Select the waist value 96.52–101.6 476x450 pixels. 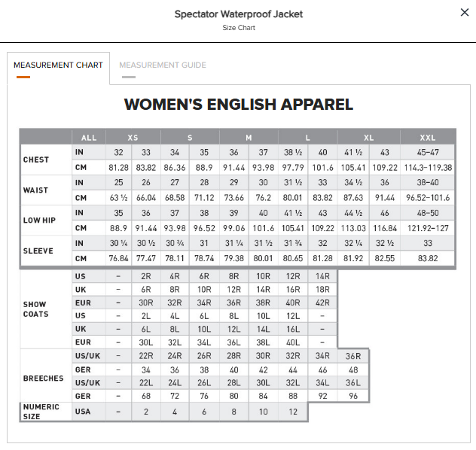pyautogui.click(x=428, y=198)
